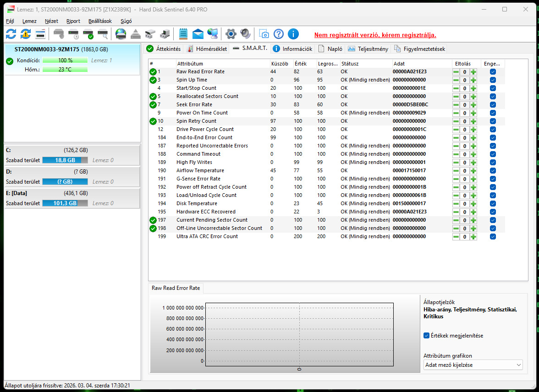
Task: Switch to the Információk tab
Action: (x=293, y=49)
